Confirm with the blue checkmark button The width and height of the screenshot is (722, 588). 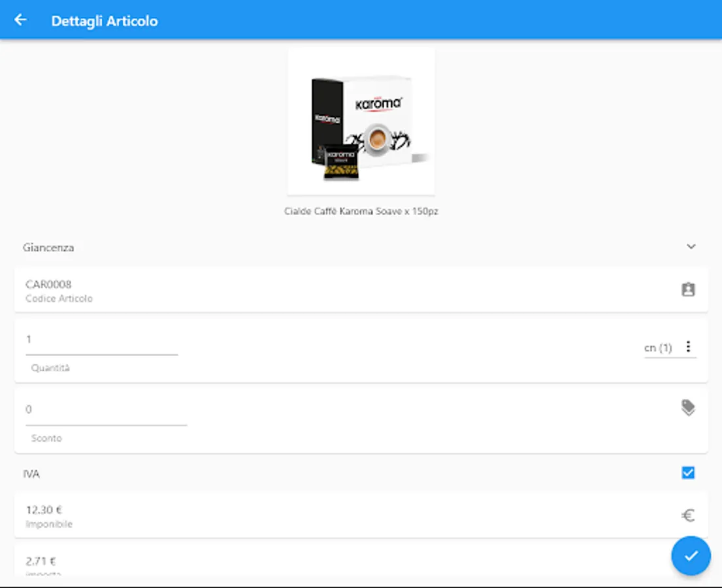(x=690, y=556)
